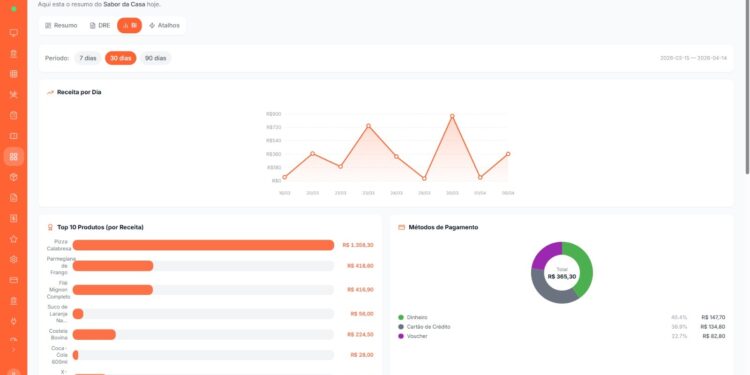Click the R$ 416,90 product value
The width and height of the screenshot is (750, 375).
[x=361, y=290]
